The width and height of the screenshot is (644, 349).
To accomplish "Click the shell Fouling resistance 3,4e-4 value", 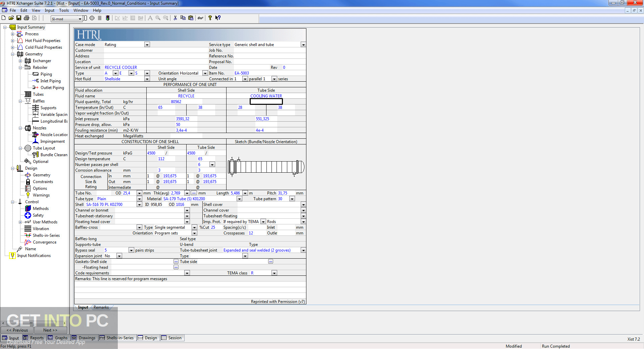I will point(182,130).
